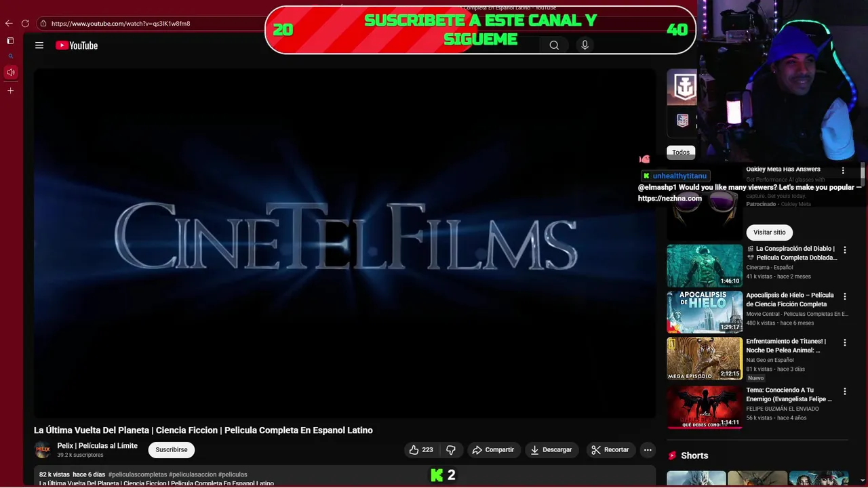The image size is (868, 488).
Task: Select the vertical tab playing audio
Action: point(10,72)
